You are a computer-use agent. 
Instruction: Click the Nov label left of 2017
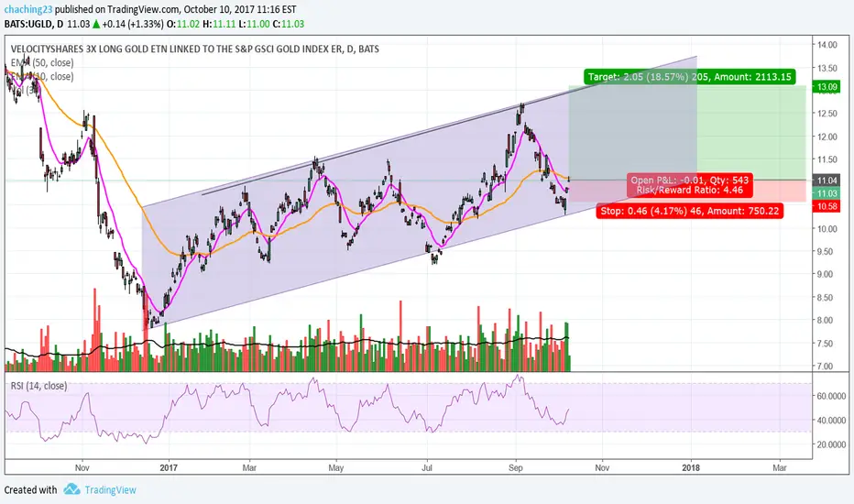pos(82,468)
